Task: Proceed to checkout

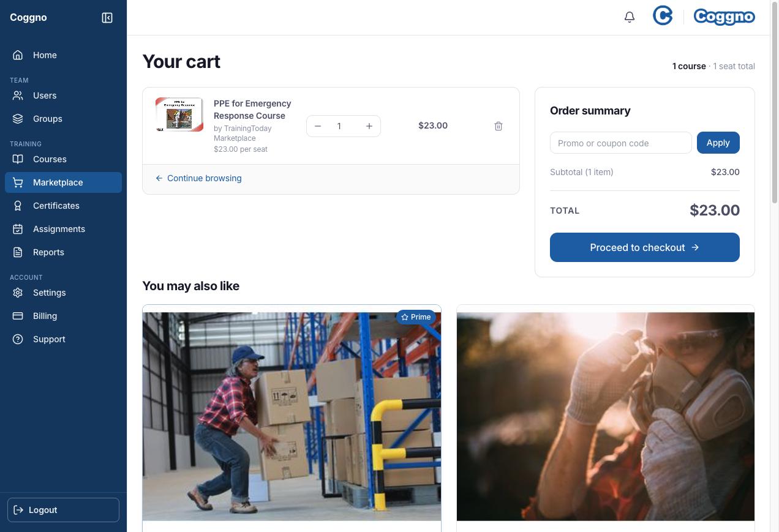Action: tap(645, 247)
